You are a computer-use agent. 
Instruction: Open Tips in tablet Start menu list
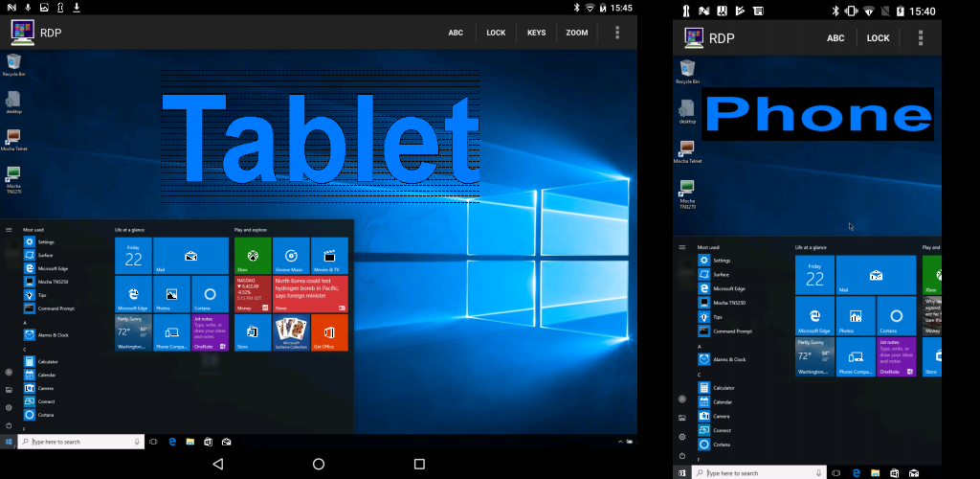35,294
